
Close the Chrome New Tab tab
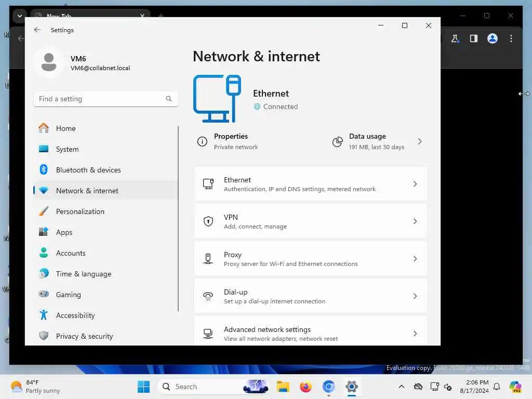(x=142, y=16)
